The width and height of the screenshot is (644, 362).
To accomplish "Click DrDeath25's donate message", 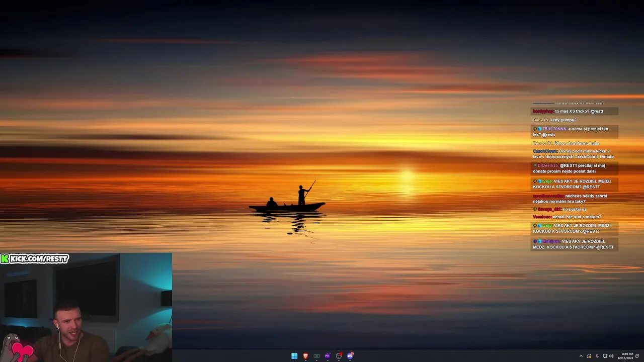I will point(575,168).
